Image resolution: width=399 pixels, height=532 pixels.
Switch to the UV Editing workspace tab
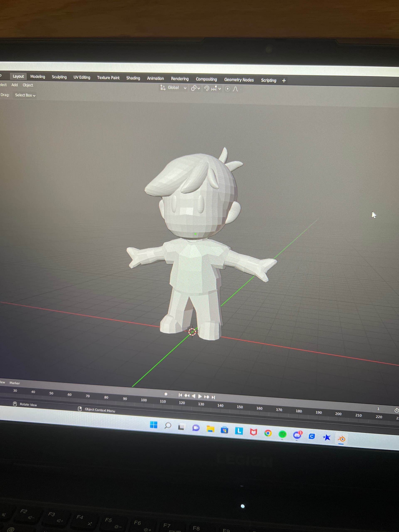82,77
